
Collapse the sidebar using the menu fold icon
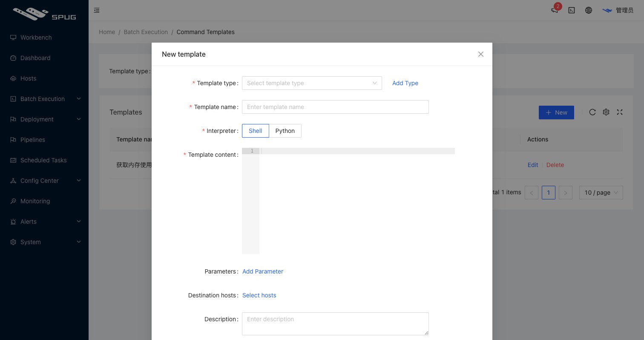[97, 10]
